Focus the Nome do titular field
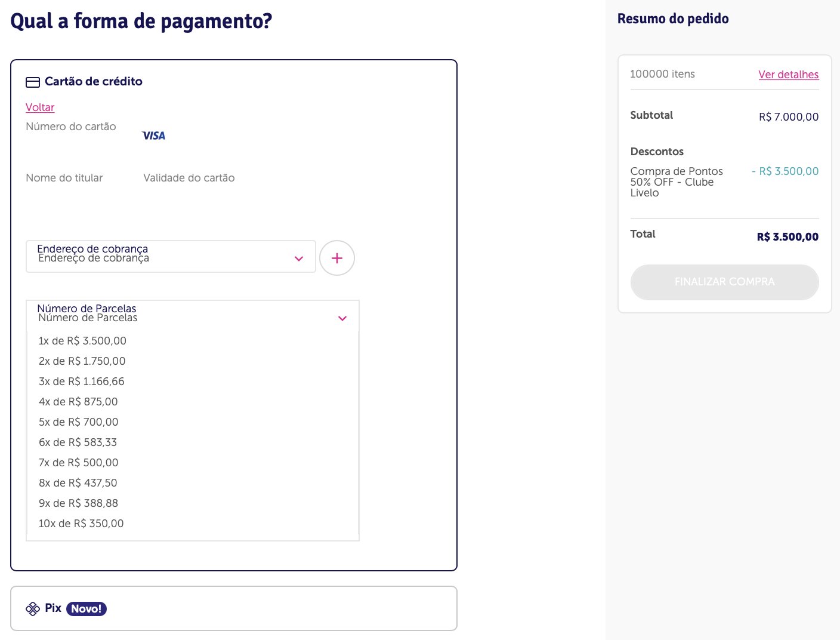Screen dimensions: 840x640 point(64,178)
